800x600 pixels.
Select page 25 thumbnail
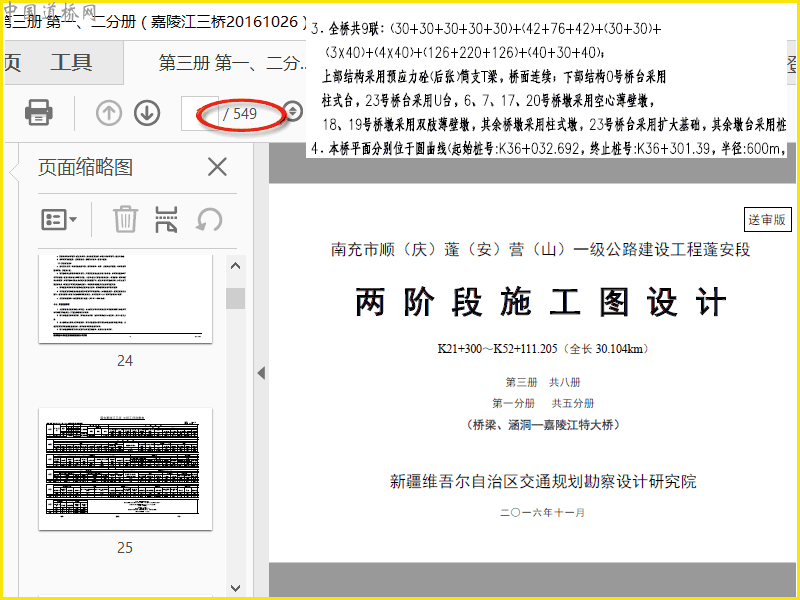click(x=126, y=469)
